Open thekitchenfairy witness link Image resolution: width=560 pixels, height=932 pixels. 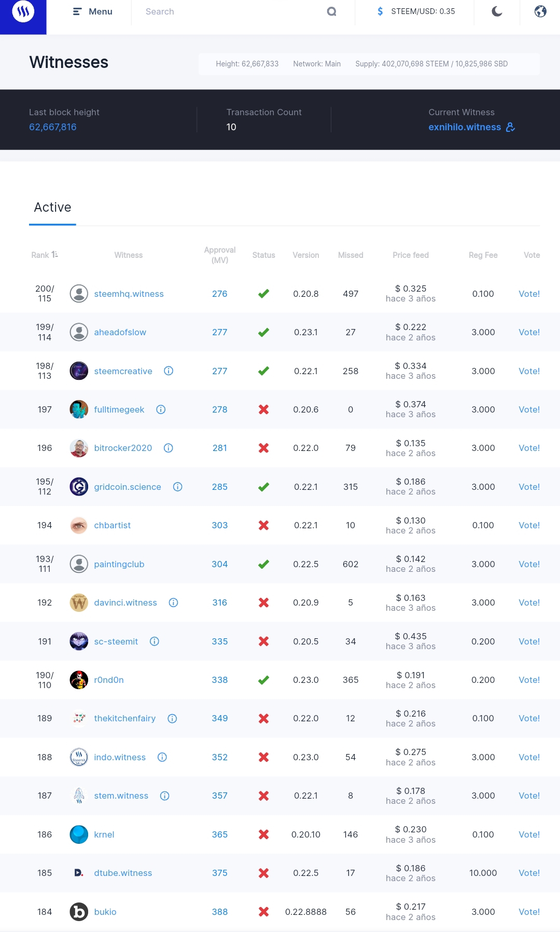(125, 718)
